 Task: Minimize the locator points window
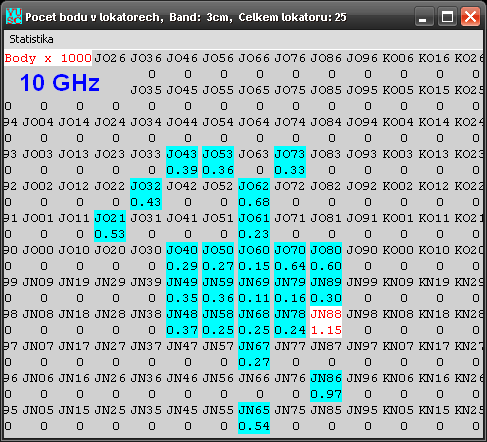pos(423,17)
